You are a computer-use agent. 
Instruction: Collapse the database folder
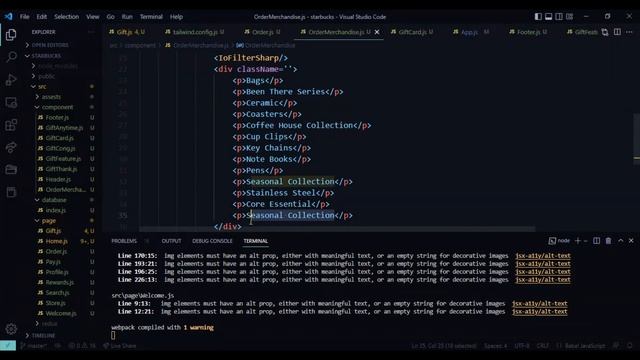tap(54, 200)
